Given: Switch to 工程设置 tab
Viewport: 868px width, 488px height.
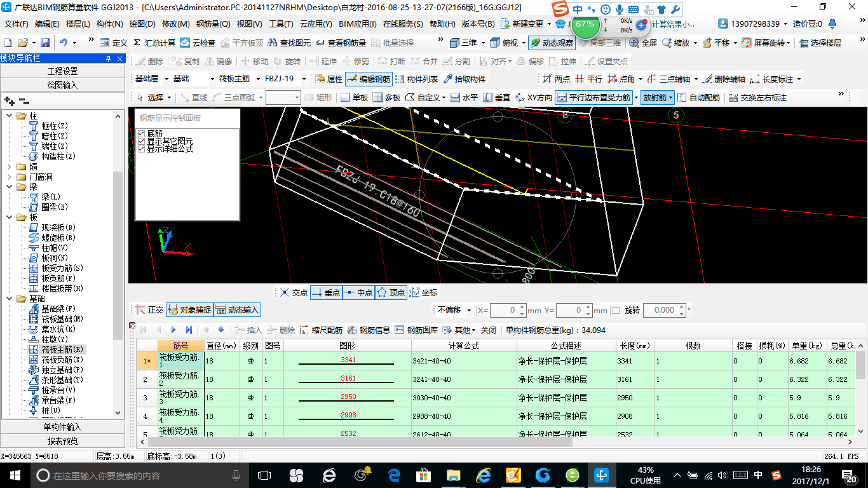Looking at the screenshot, I should tap(63, 71).
